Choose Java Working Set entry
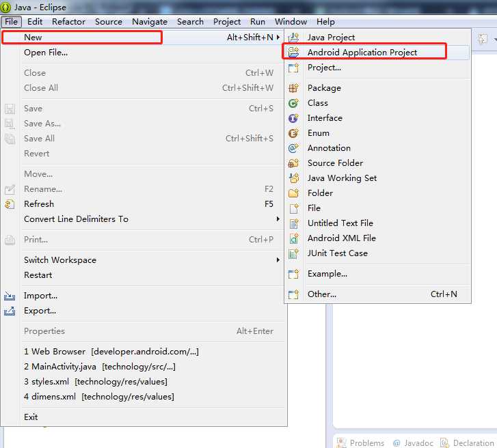 377,178
